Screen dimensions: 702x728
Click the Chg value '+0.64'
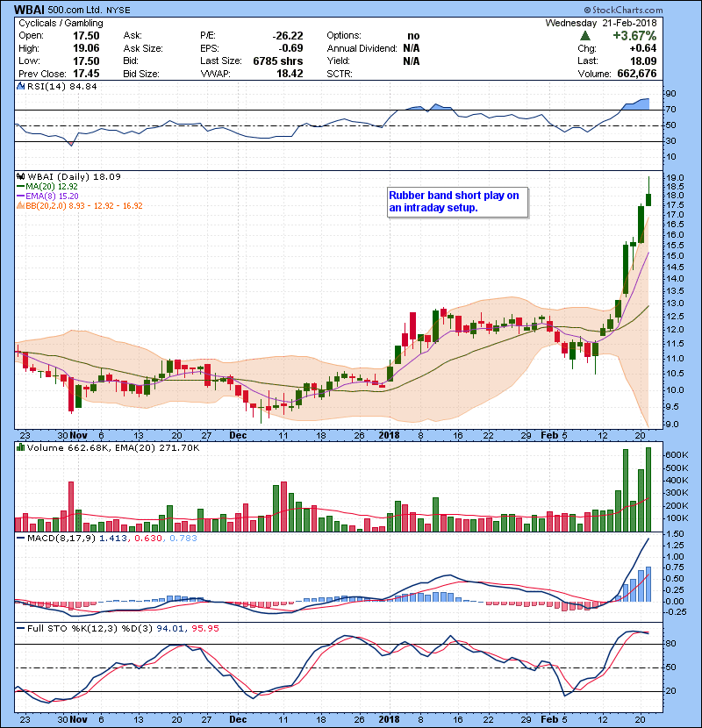point(643,48)
